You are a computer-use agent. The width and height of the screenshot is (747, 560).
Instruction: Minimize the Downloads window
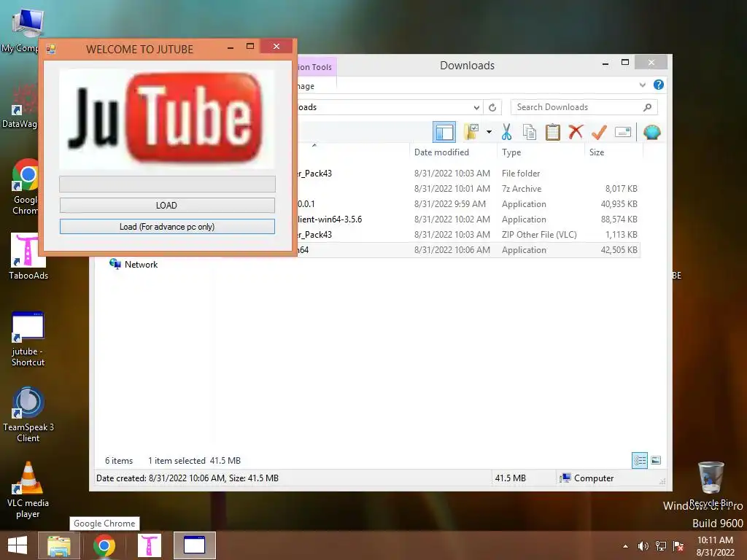[605, 63]
